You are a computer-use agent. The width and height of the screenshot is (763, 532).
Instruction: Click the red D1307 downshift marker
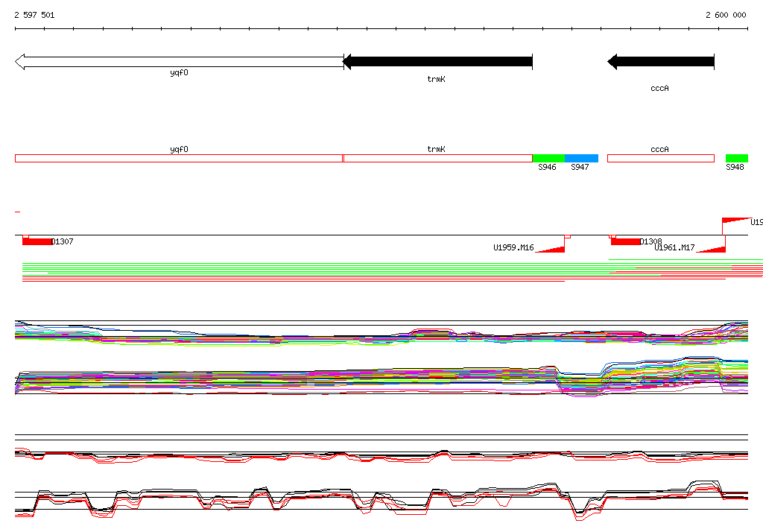click(x=37, y=241)
